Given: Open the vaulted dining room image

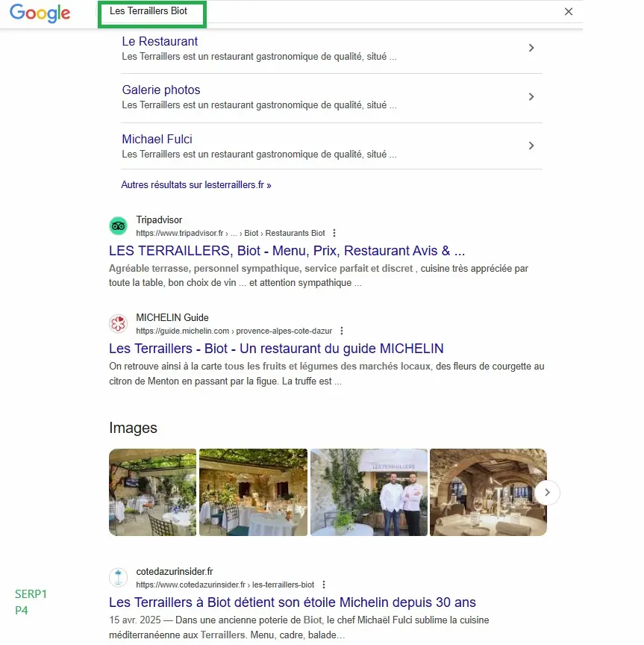Looking at the screenshot, I should (x=488, y=493).
